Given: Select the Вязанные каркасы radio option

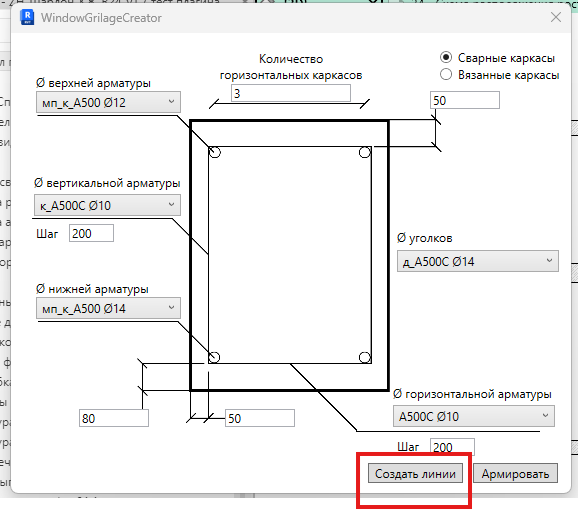Looking at the screenshot, I should 446,74.
